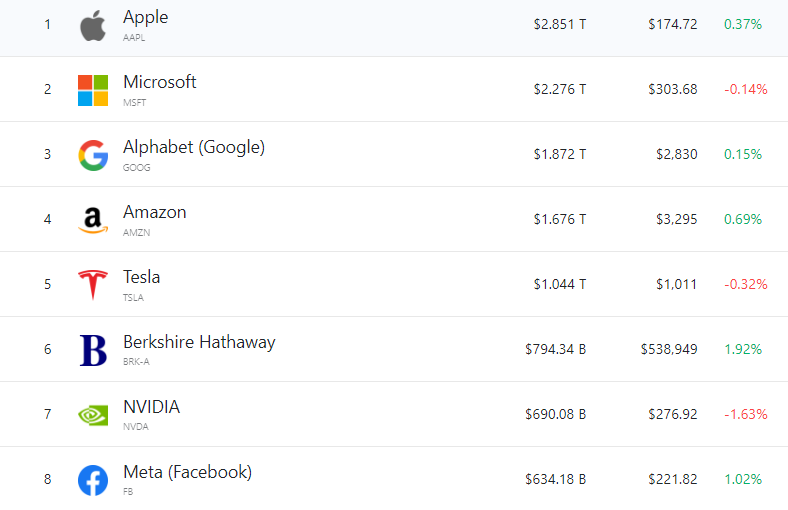Click the NVIDIA company name

pos(151,407)
